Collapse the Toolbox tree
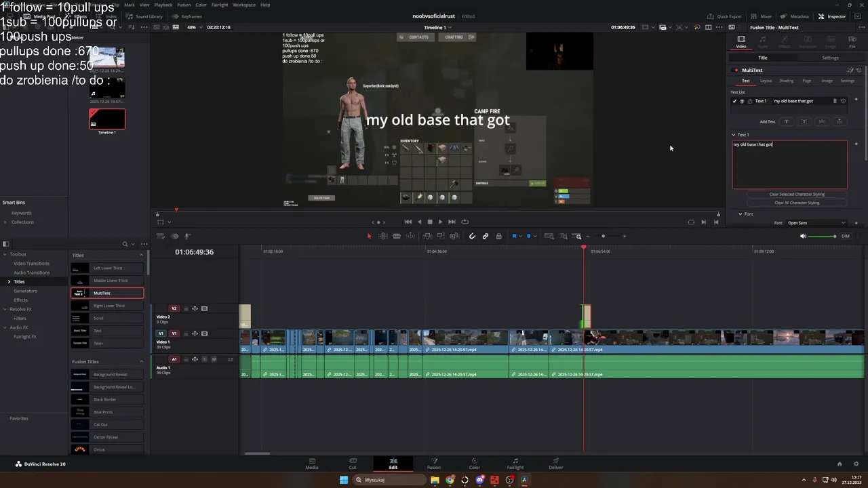The image size is (868, 488). [x=5, y=254]
